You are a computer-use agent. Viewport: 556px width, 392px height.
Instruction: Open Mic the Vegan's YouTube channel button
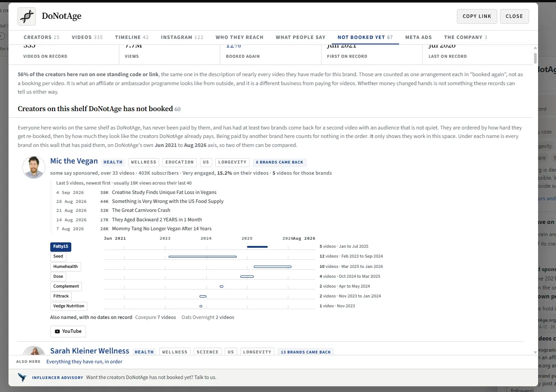68,332
